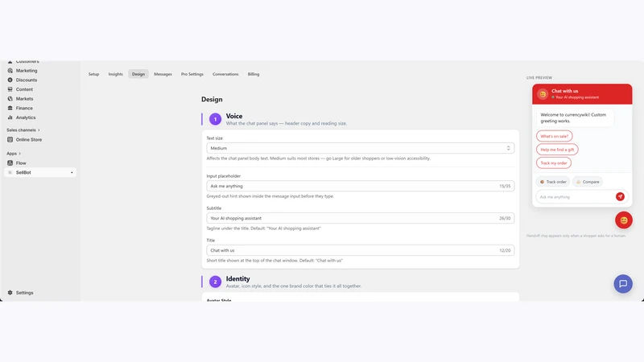644x362 pixels.
Task: Click the Identity section heading
Action: click(237, 278)
